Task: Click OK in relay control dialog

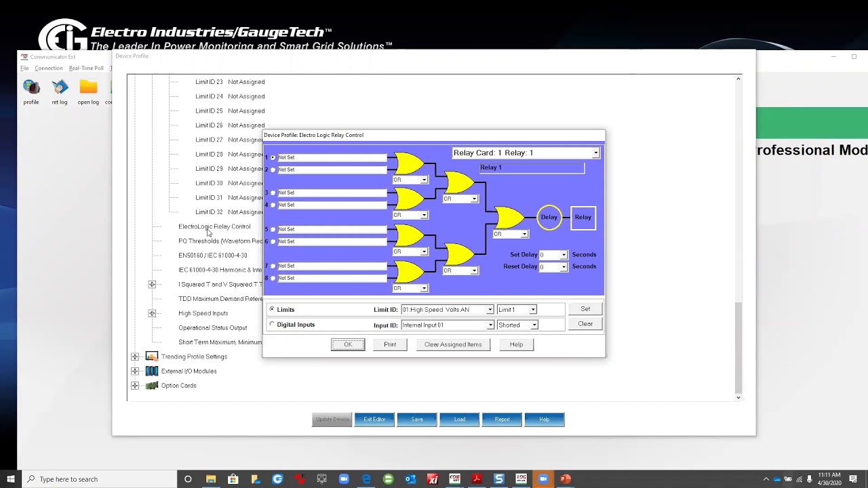Action: (x=348, y=344)
